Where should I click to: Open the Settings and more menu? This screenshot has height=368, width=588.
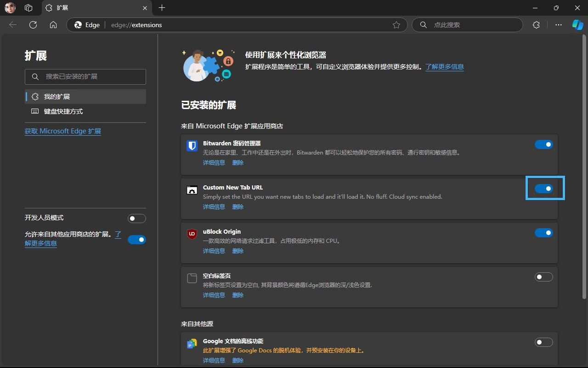559,25
